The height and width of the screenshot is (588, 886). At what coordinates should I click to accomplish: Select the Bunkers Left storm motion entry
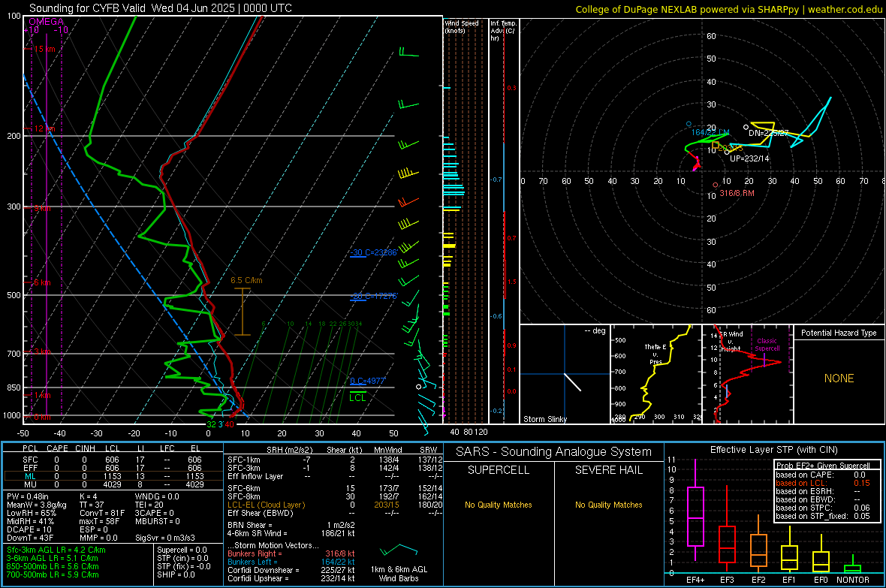[291, 562]
